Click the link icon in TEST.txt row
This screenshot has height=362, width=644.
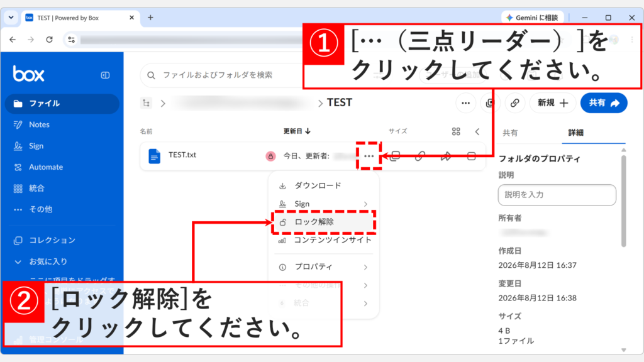click(x=419, y=156)
